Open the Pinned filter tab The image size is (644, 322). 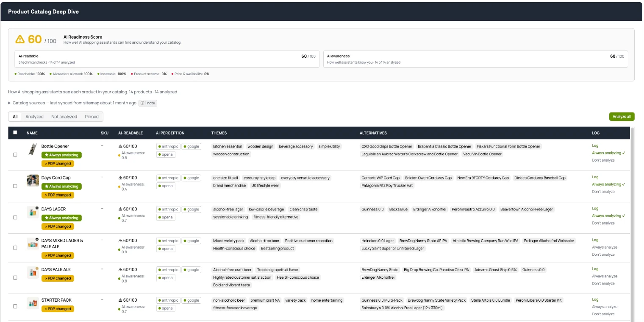point(92,117)
